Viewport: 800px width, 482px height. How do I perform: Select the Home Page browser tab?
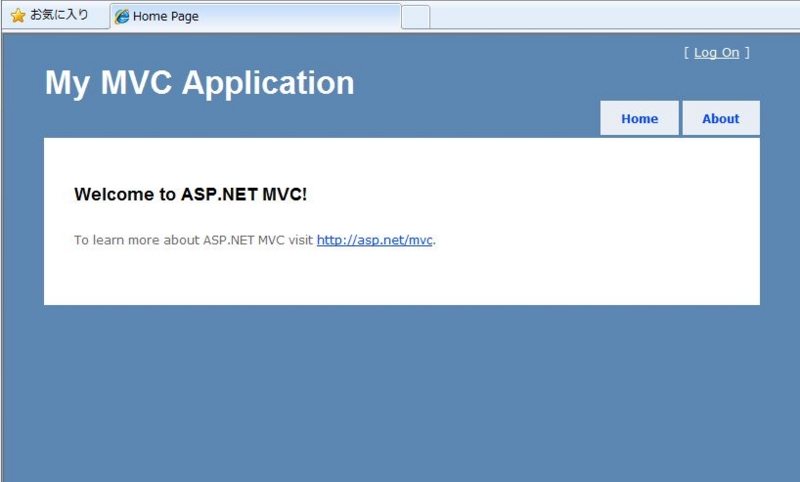(x=256, y=16)
